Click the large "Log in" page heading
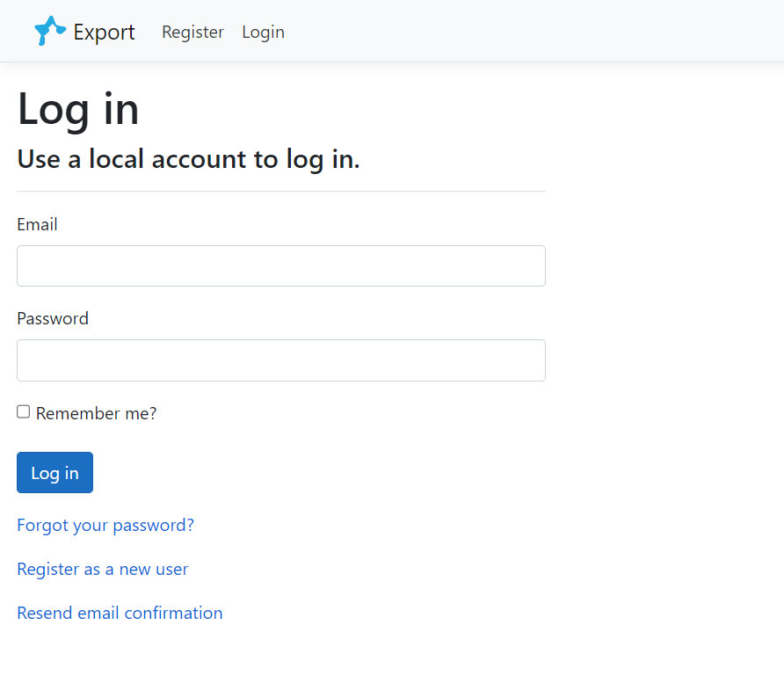The width and height of the screenshot is (784, 676). coord(78,109)
